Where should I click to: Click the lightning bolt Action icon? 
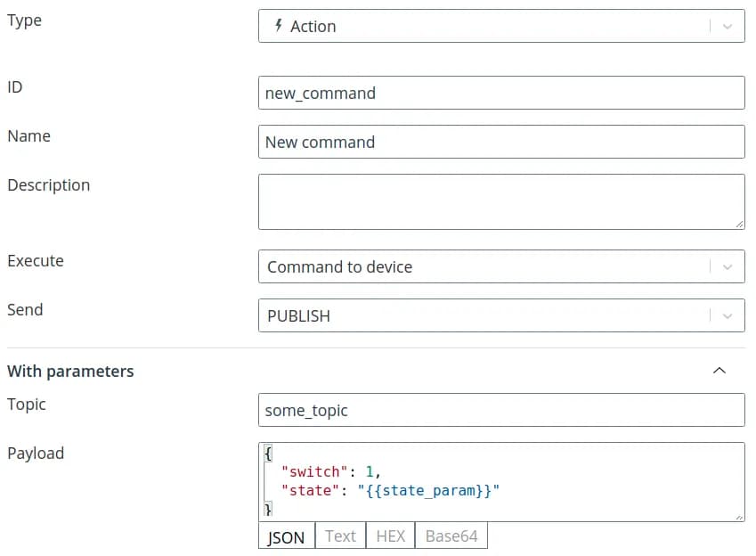[x=279, y=26]
